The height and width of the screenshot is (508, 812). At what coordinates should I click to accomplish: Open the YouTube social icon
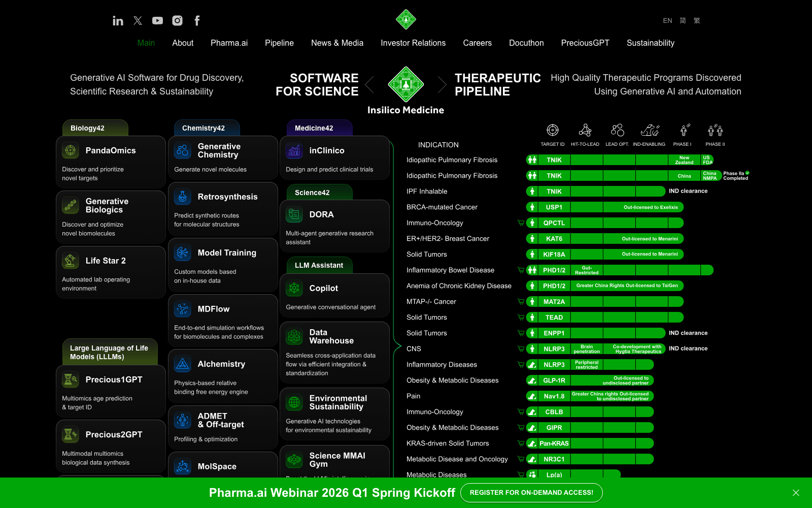(x=157, y=20)
